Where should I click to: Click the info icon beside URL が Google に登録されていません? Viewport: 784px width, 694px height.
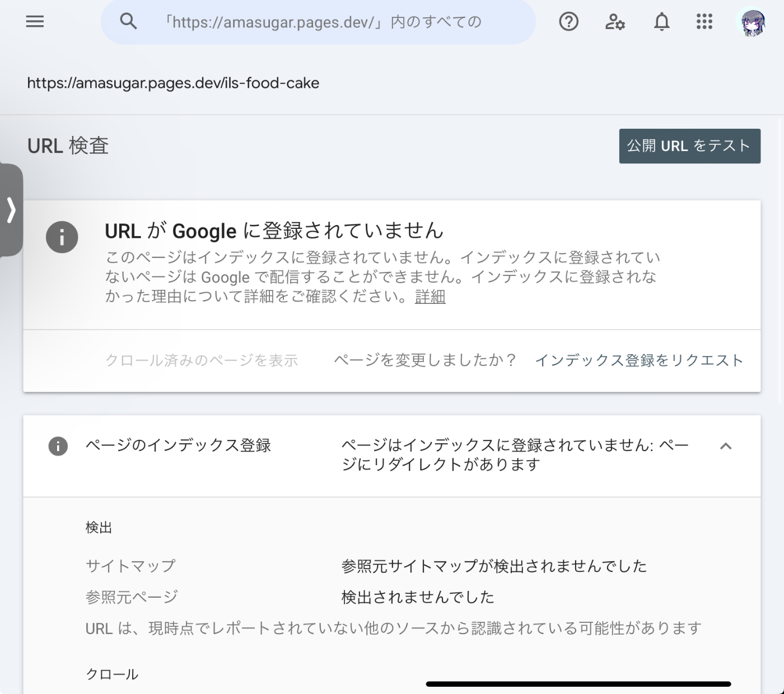[62, 237]
